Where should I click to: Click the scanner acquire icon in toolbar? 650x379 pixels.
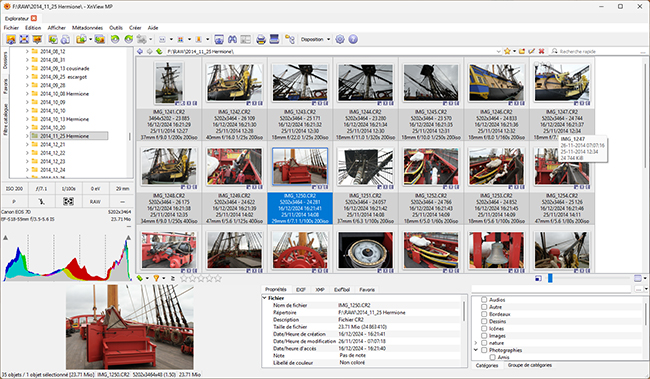[274, 39]
